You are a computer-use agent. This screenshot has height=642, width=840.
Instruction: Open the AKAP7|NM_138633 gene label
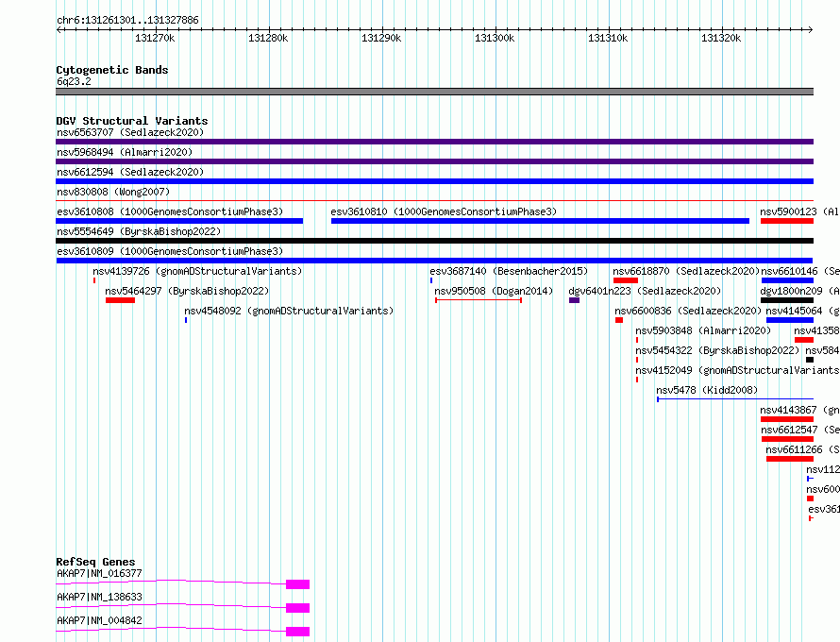(100, 597)
